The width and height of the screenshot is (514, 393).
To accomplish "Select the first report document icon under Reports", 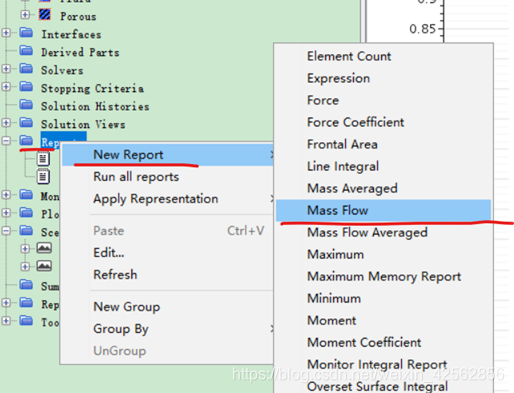I will coord(43,159).
